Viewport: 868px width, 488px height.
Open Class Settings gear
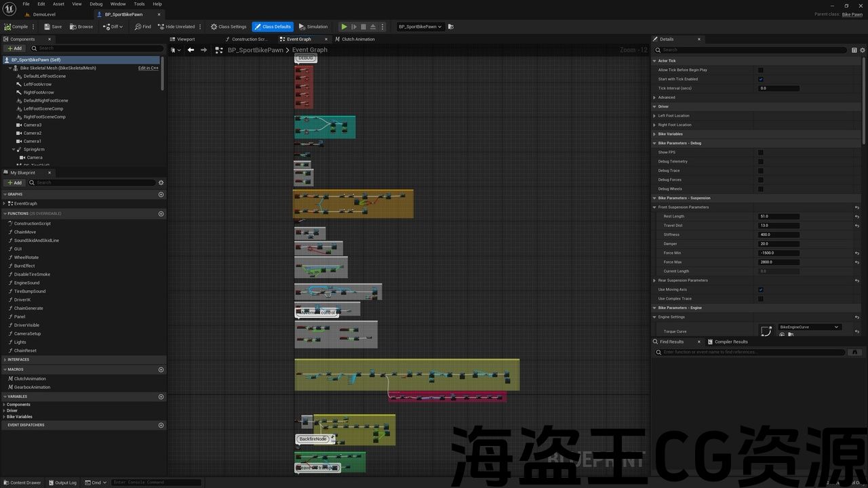pos(229,27)
